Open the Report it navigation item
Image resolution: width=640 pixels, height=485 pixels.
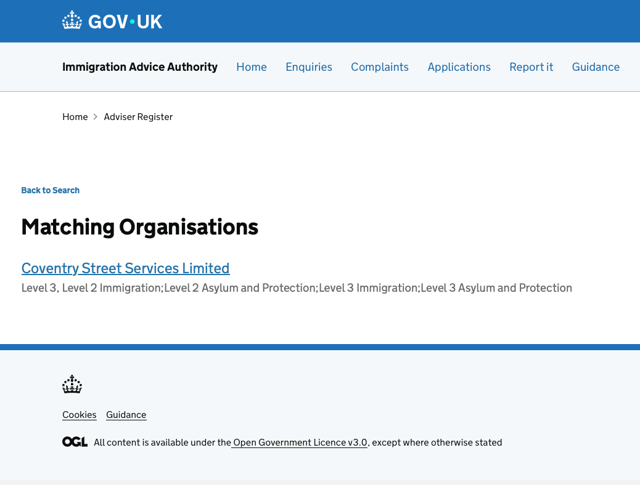tap(531, 67)
